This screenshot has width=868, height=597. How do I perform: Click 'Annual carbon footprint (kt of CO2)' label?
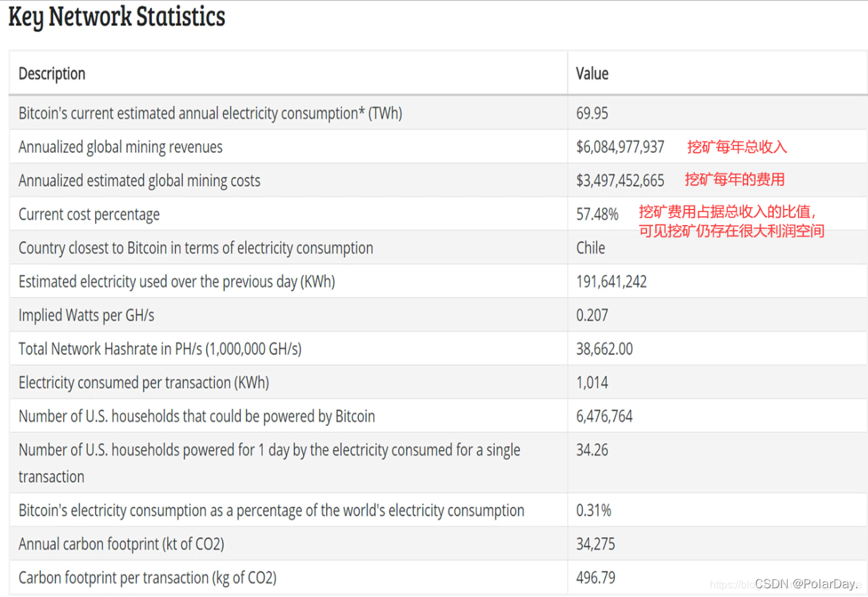(121, 544)
